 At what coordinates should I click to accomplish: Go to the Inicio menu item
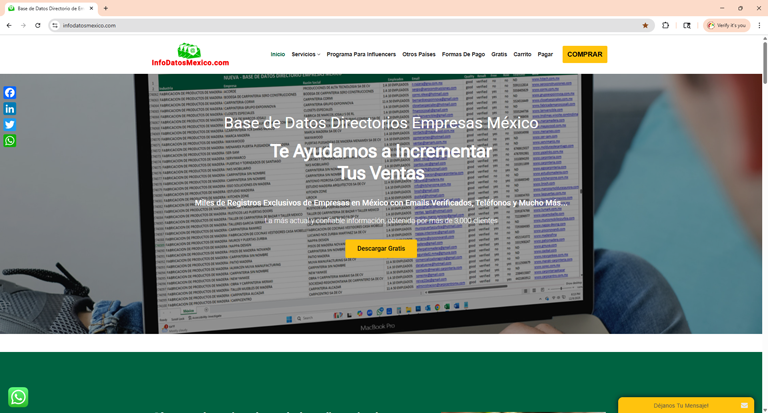tap(277, 55)
